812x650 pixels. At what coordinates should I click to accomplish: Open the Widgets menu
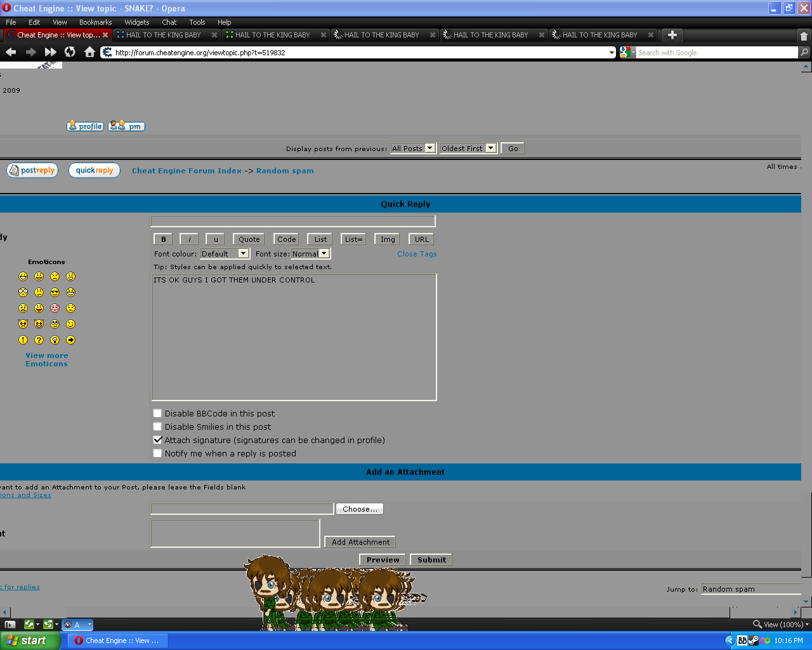[136, 22]
